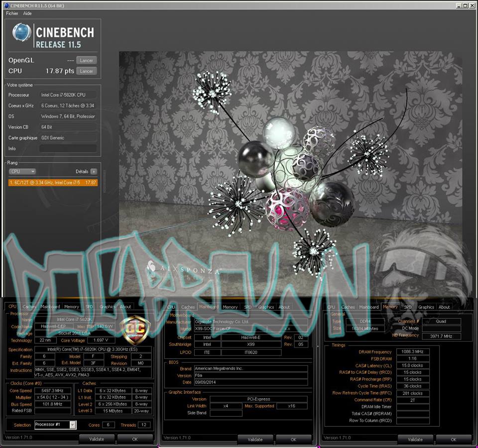Screen dimensions: 478x448
Task: Open Graphics tab in CPU-Z processor window
Action: [108, 307]
